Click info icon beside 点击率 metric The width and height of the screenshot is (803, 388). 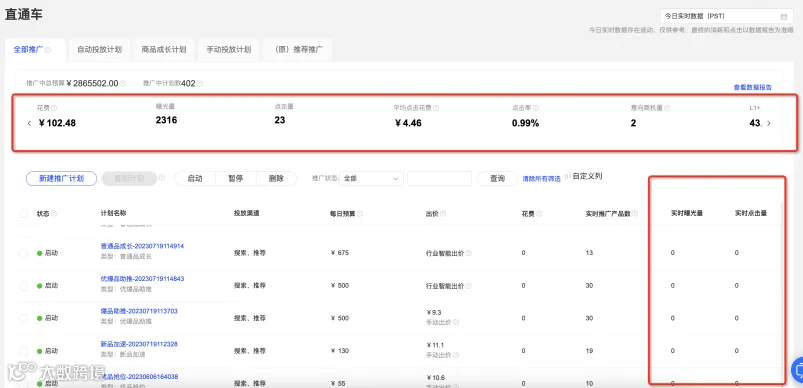click(535, 108)
